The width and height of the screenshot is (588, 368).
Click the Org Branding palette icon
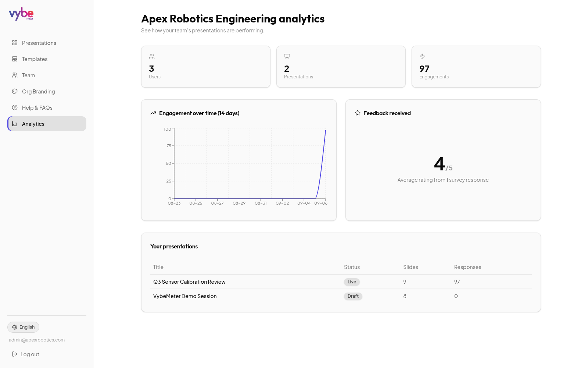(15, 91)
